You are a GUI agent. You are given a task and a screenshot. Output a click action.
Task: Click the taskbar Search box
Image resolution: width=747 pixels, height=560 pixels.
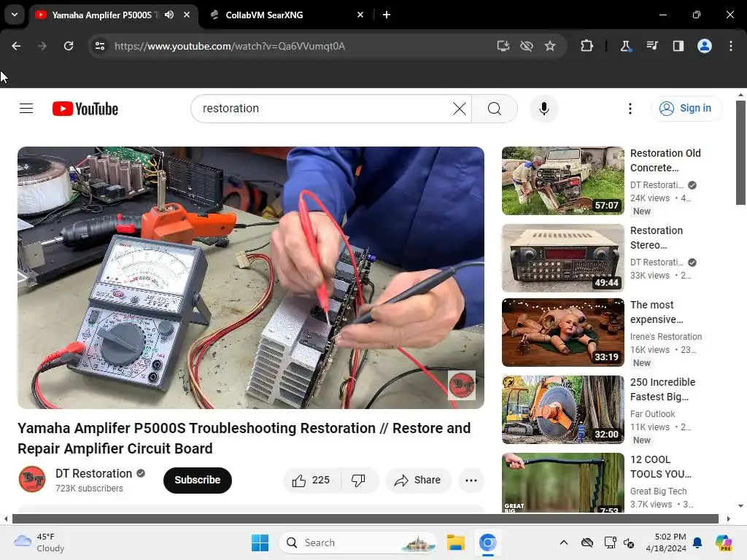pyautogui.click(x=358, y=542)
